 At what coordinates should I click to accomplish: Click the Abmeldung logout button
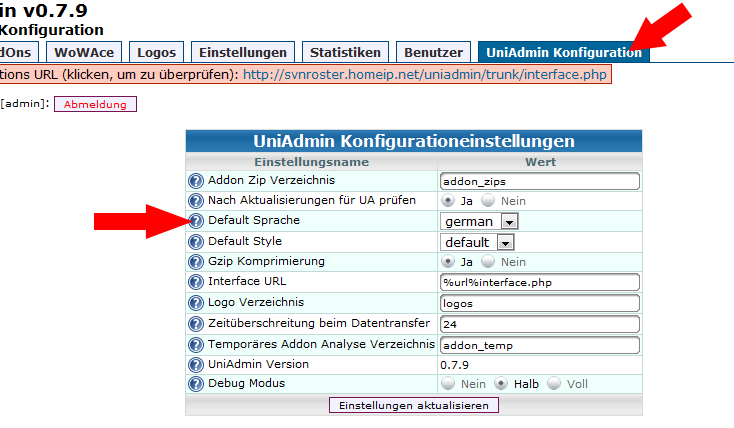click(x=95, y=104)
